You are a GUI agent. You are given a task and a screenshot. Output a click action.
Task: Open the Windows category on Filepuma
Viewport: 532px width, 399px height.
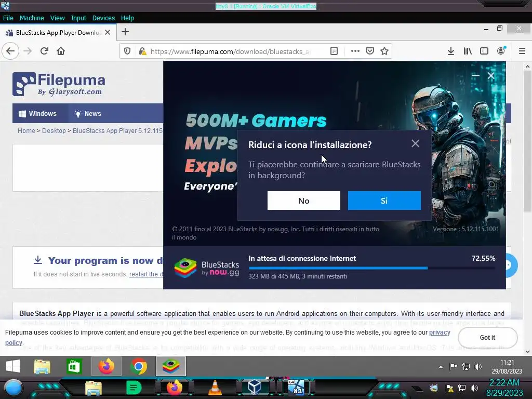pyautogui.click(x=37, y=114)
